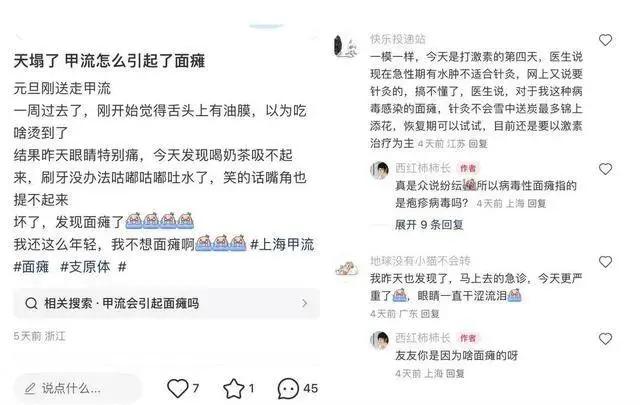The height and width of the screenshot is (405, 640).
Task: Favorite the post with star icon
Action: (234, 388)
